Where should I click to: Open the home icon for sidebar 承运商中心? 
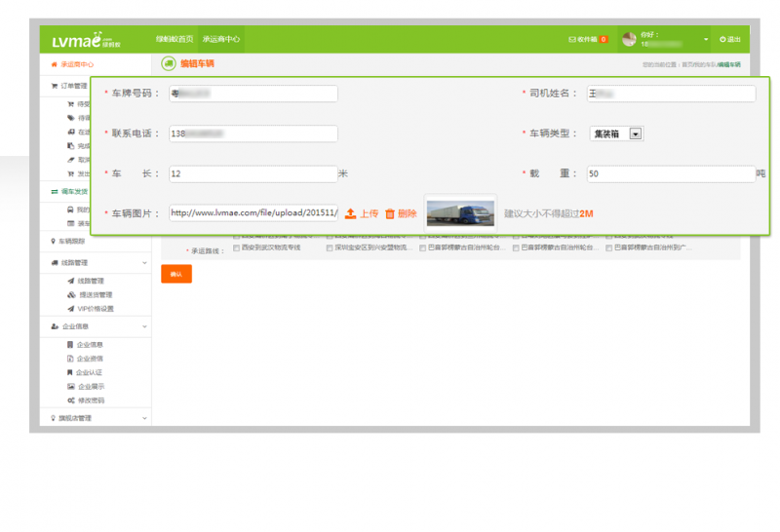[x=55, y=64]
